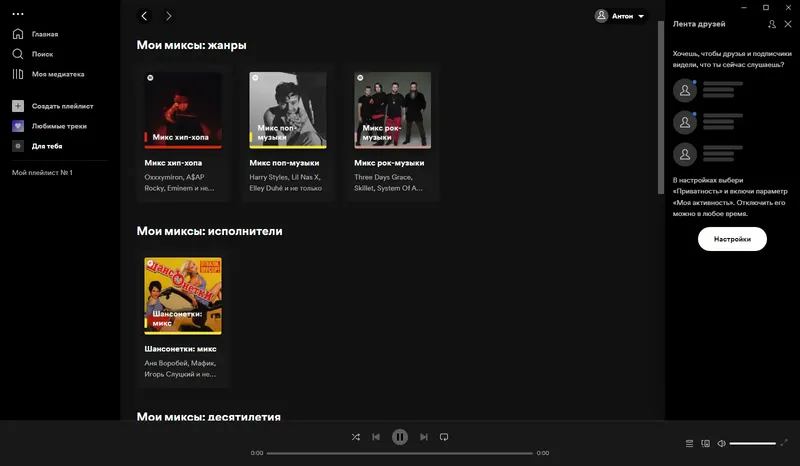Viewport: 800px width, 466px height.
Task: Click the add friends icon
Action: [x=772, y=24]
